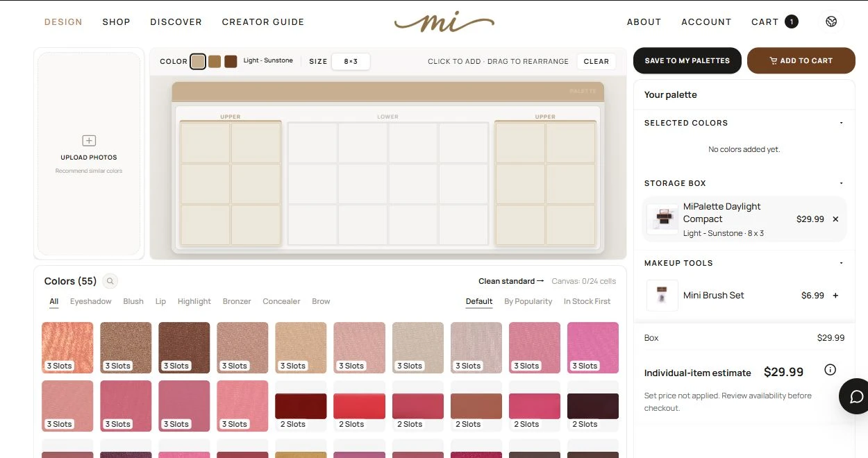Click the Mini Brush Set thumbnail
Screen dimensions: 868x458
coord(662,296)
